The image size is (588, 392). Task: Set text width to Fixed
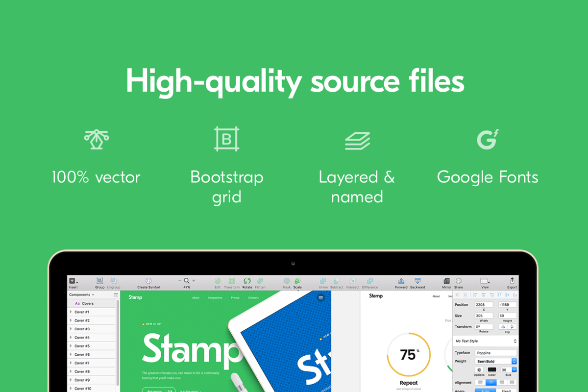click(507, 390)
